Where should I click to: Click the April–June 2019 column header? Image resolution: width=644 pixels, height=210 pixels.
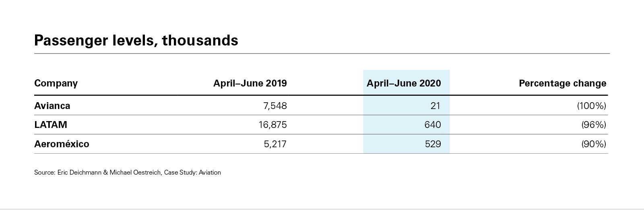(250, 83)
